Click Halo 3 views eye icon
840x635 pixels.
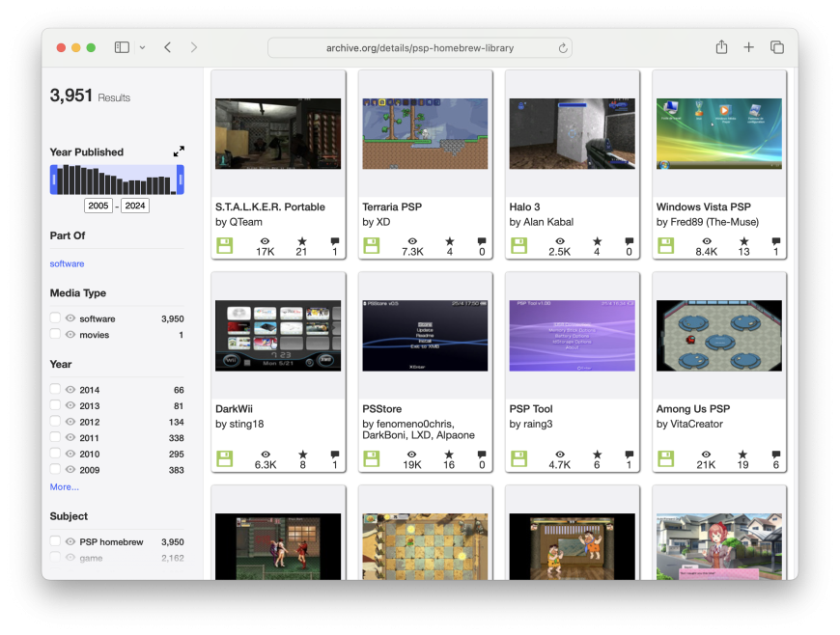tap(559, 241)
